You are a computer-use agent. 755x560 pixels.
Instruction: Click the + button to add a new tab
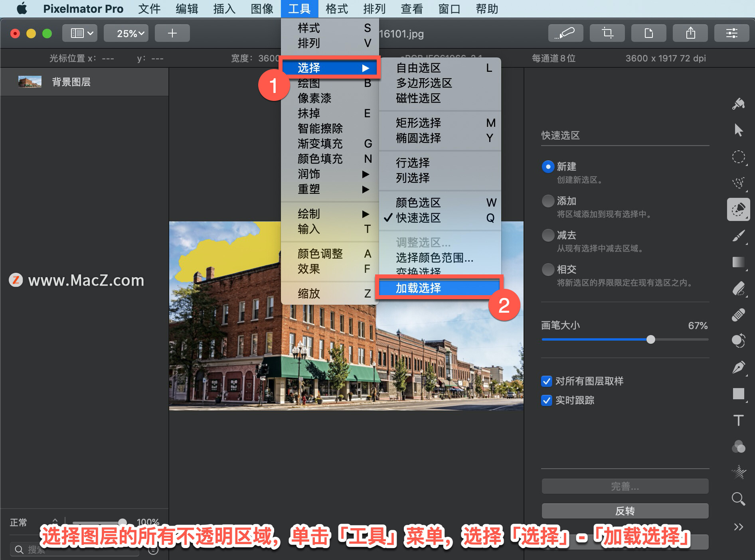coord(172,33)
